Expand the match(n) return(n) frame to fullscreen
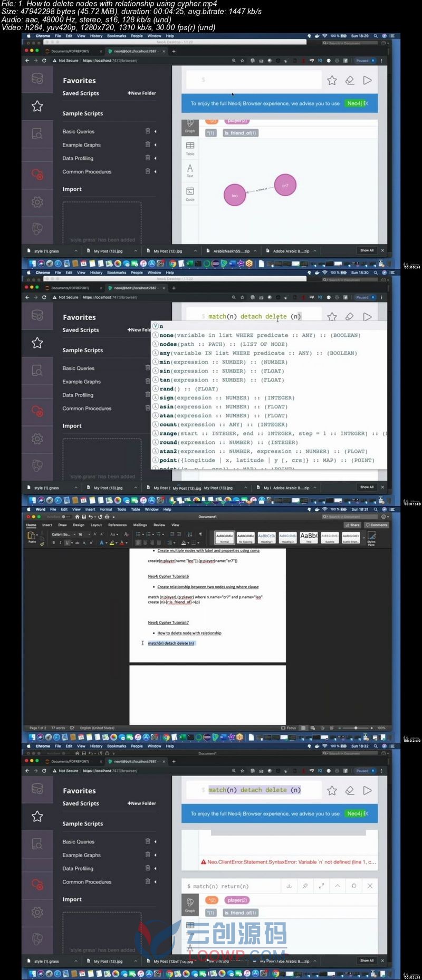 (x=321, y=886)
